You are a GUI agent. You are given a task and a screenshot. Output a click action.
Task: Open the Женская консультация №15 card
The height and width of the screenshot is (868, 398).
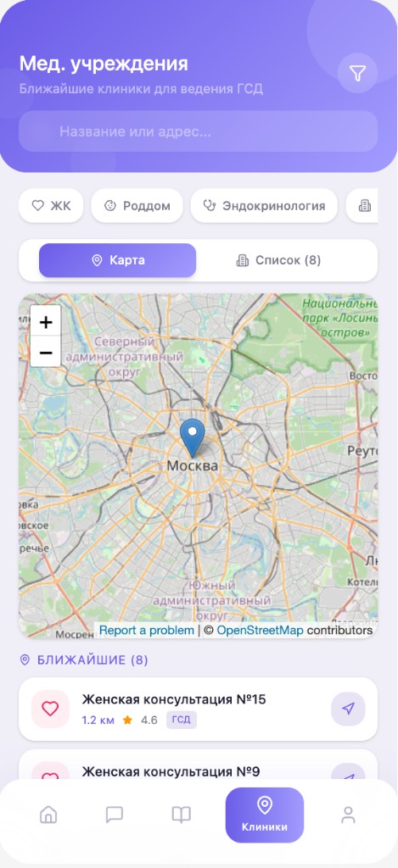(199, 709)
